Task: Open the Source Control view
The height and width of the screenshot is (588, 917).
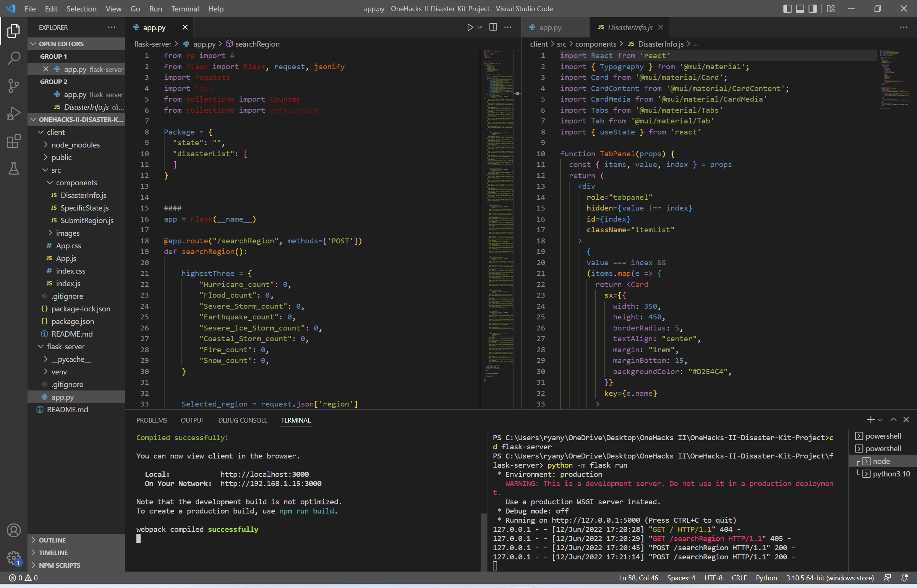Action: click(14, 86)
